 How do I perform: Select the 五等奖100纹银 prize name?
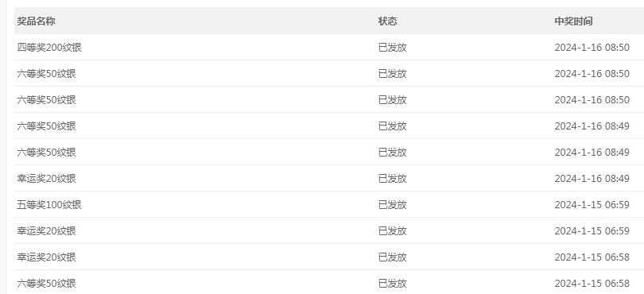point(49,205)
